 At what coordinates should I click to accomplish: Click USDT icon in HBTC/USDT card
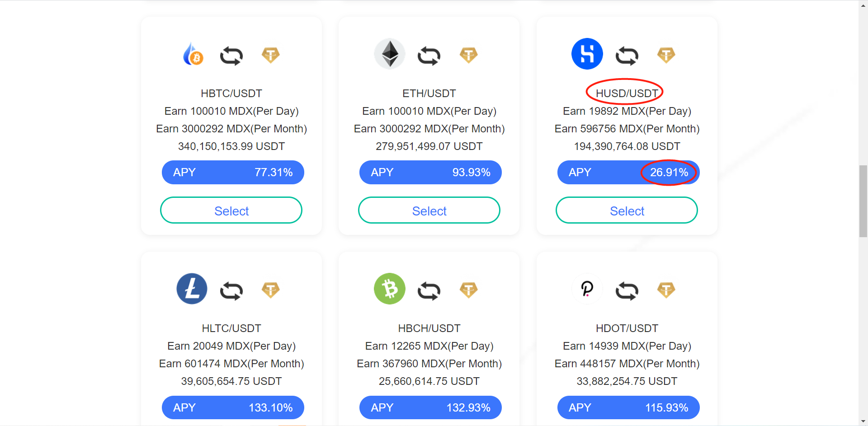(x=271, y=55)
